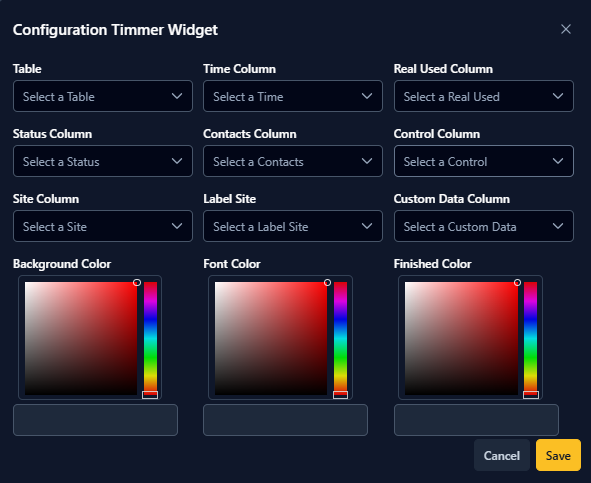Open the Select a Custom Data dropdown

[484, 226]
